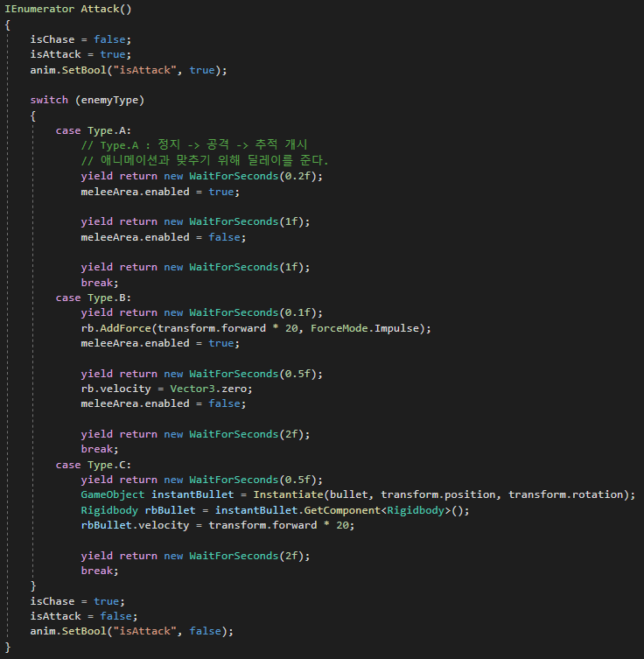Image resolution: width=644 pixels, height=659 pixels.
Task: Click the 'Instantiate' call in the bullet line
Action: coord(288,494)
